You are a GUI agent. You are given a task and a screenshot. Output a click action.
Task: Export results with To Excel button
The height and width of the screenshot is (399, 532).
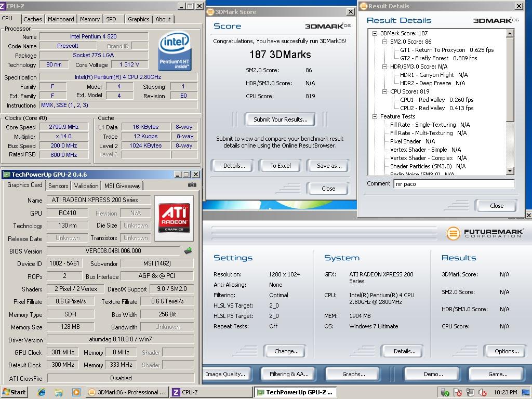coord(280,166)
